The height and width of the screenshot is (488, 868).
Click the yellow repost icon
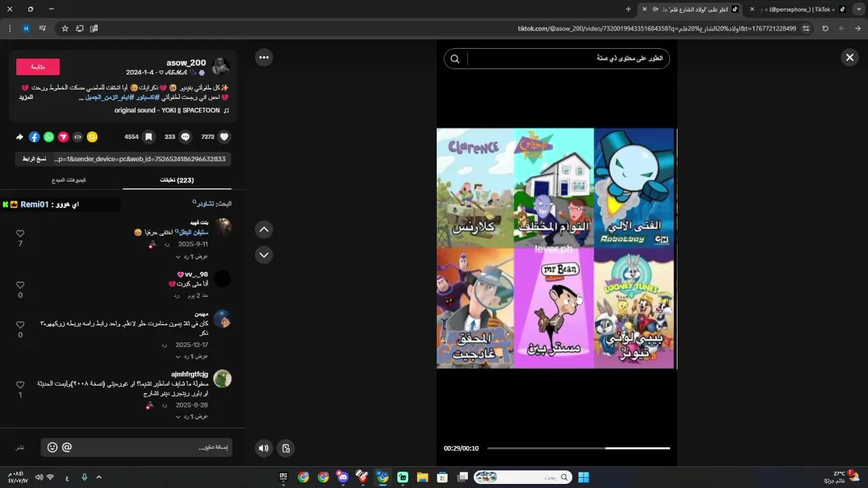(92, 137)
